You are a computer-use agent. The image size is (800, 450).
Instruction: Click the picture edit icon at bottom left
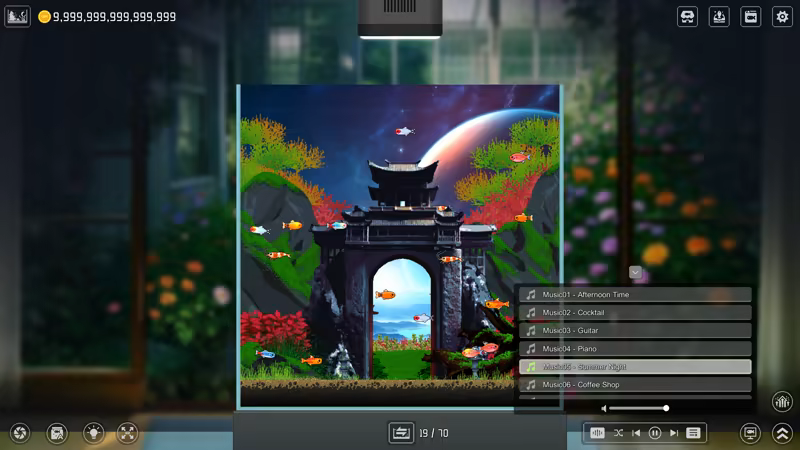(x=57, y=433)
